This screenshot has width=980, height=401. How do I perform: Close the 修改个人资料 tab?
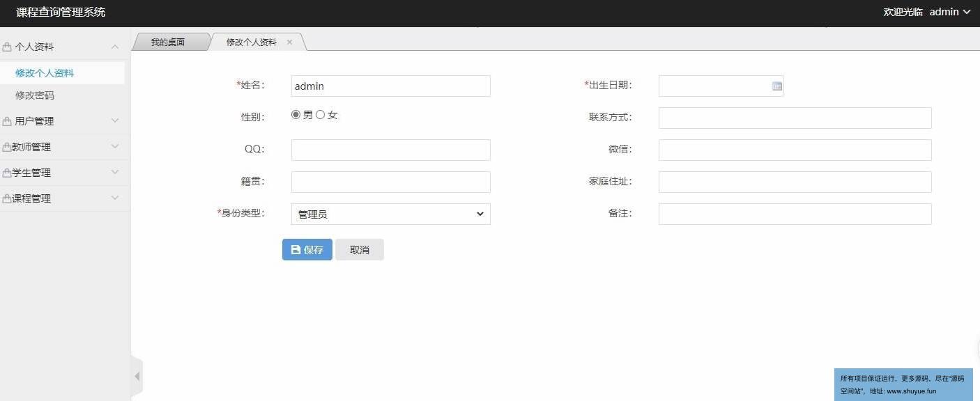pos(289,42)
